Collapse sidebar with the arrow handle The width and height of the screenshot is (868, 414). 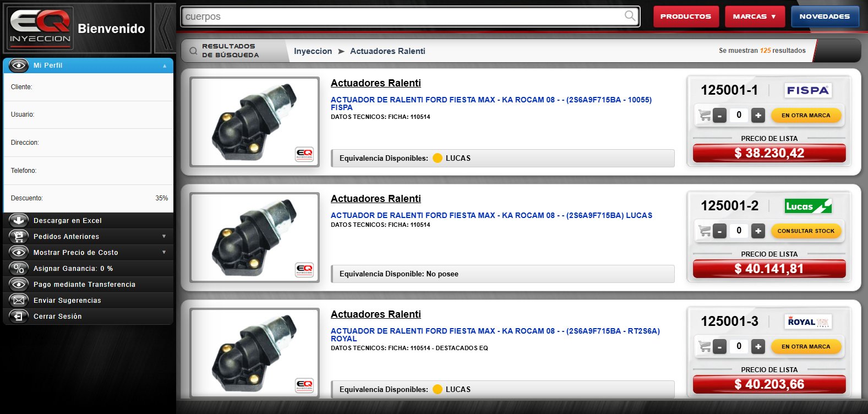click(x=165, y=28)
